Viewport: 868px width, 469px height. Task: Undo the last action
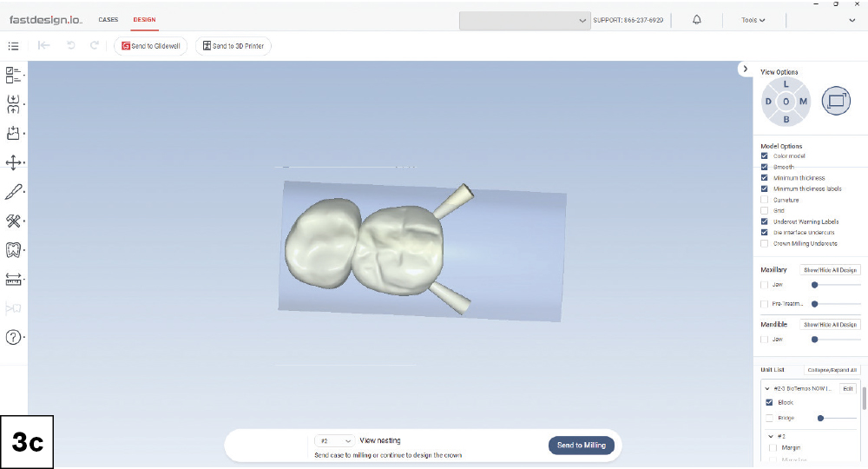71,45
